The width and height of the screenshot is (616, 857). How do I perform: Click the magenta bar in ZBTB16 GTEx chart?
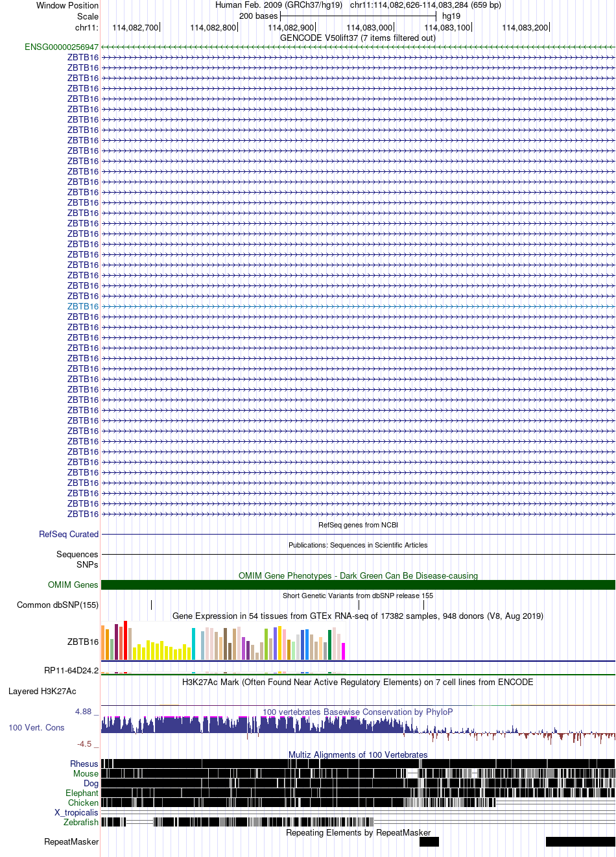344,651
